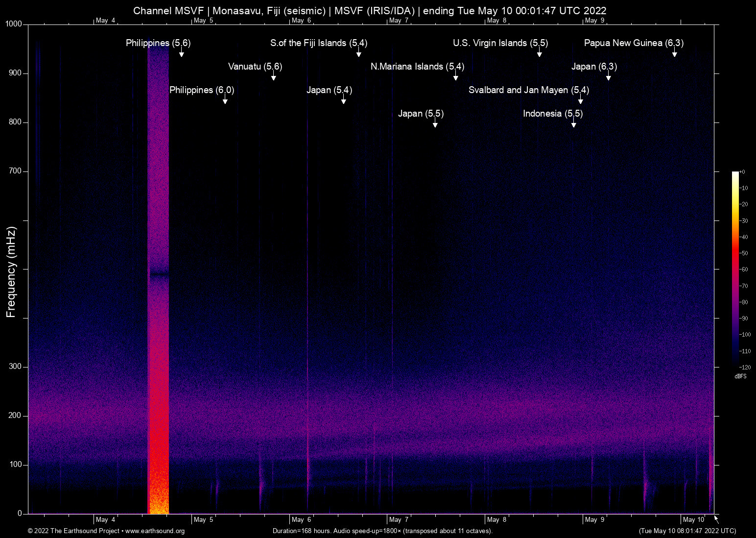Click the Svalbard and Jan Mayen label

[529, 90]
